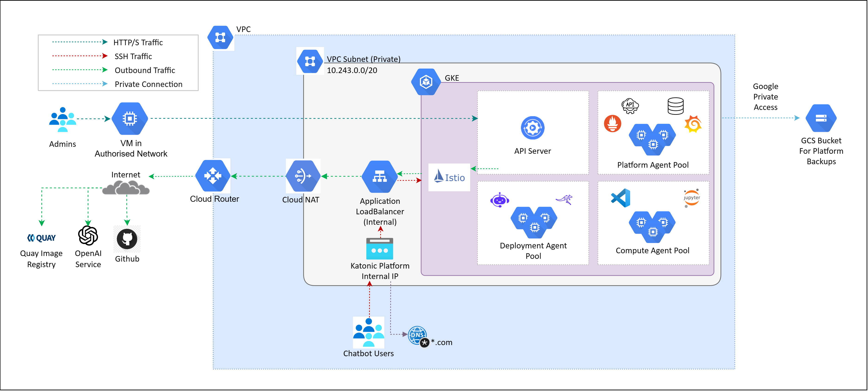Viewport: 868px width, 391px height.
Task: Click the Github label
Action: point(127,259)
